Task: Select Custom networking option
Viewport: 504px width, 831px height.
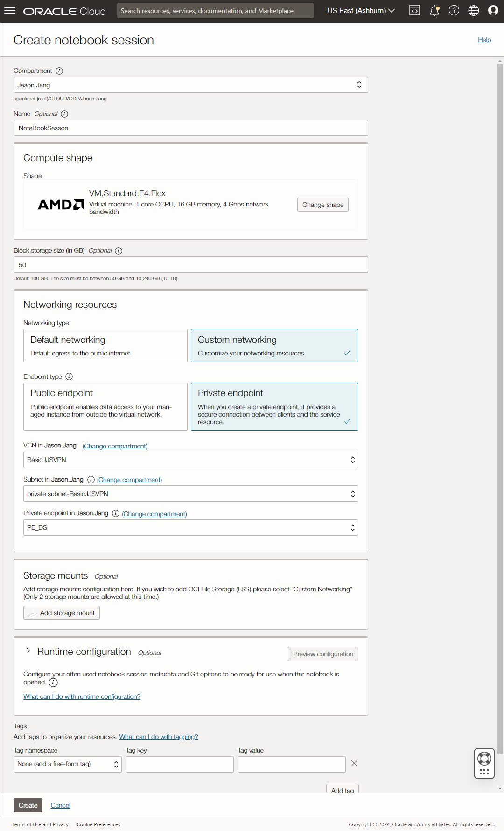Action: pyautogui.click(x=274, y=346)
